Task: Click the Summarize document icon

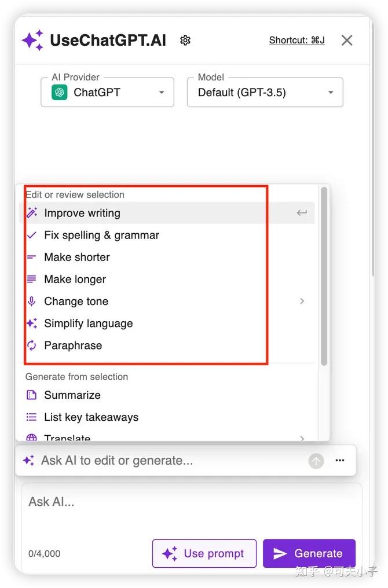Action: click(x=32, y=395)
